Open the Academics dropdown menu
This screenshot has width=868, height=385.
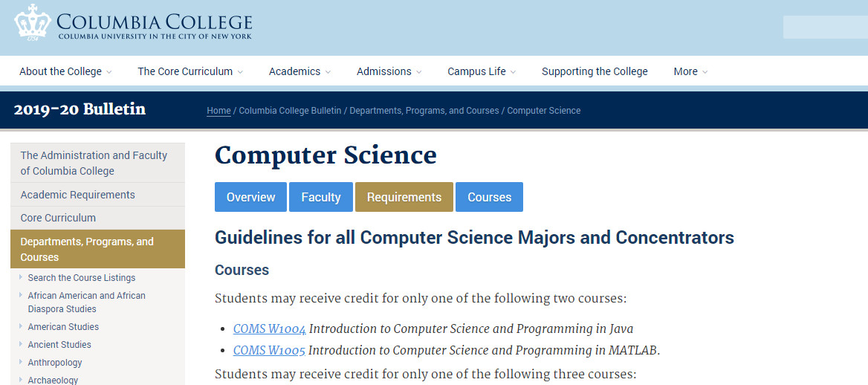[x=299, y=71]
